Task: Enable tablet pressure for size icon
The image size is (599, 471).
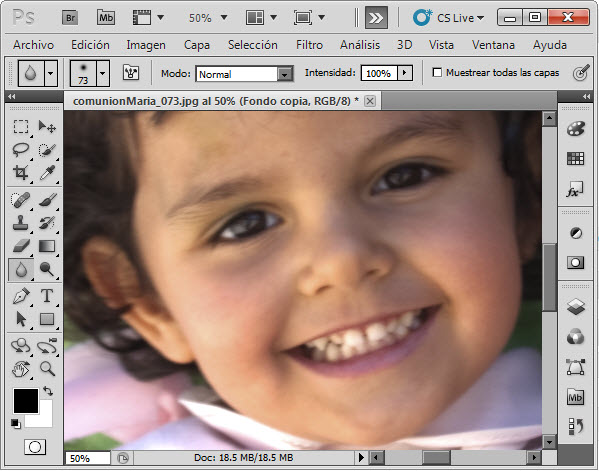Action: click(581, 73)
